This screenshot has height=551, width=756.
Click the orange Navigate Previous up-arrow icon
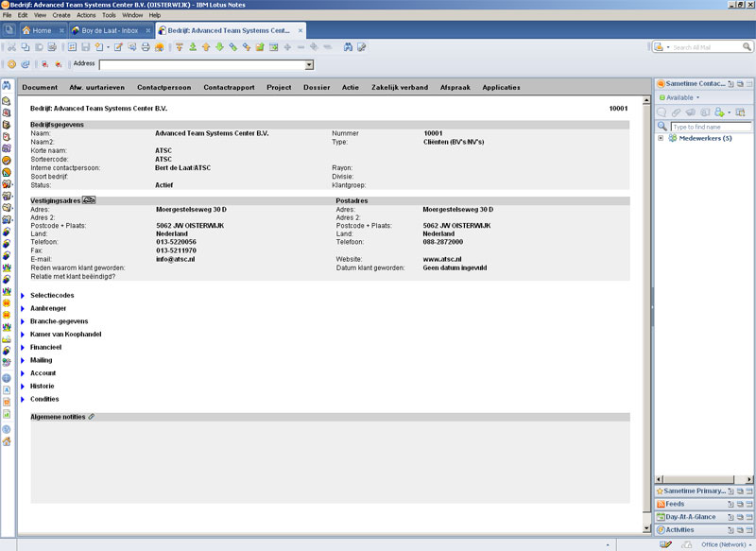point(206,47)
